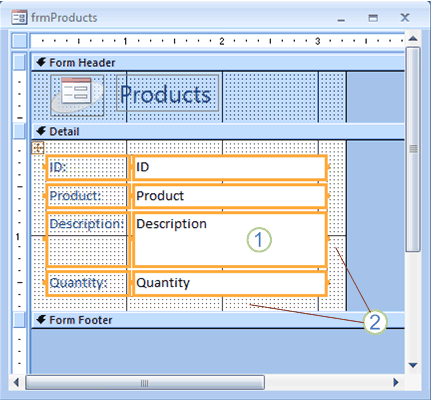Click the Detail section selector on vertical ruler
Viewport: 432px width, 401px height.
[19, 131]
